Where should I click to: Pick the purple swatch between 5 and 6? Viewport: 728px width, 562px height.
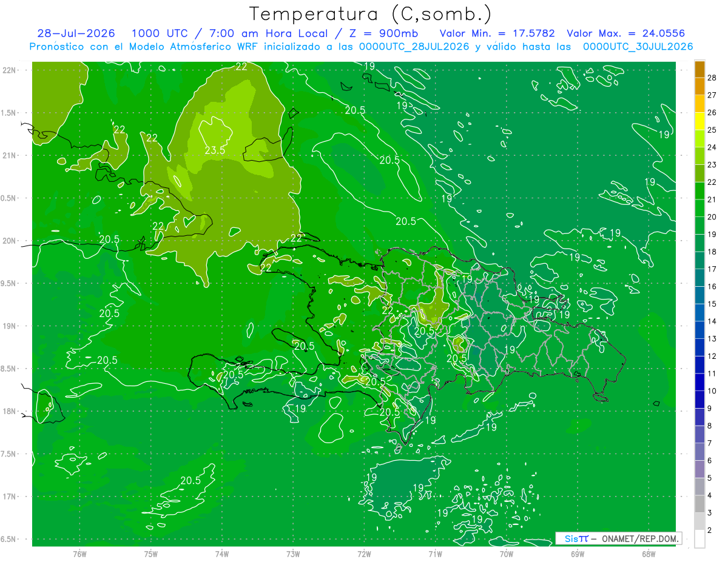point(699,469)
